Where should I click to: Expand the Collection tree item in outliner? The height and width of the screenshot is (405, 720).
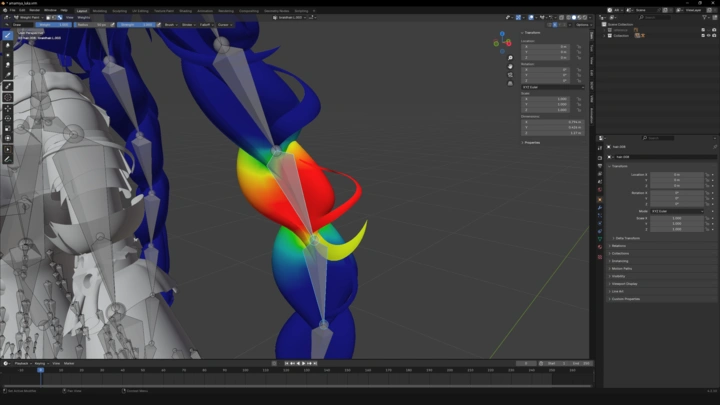(x=605, y=35)
